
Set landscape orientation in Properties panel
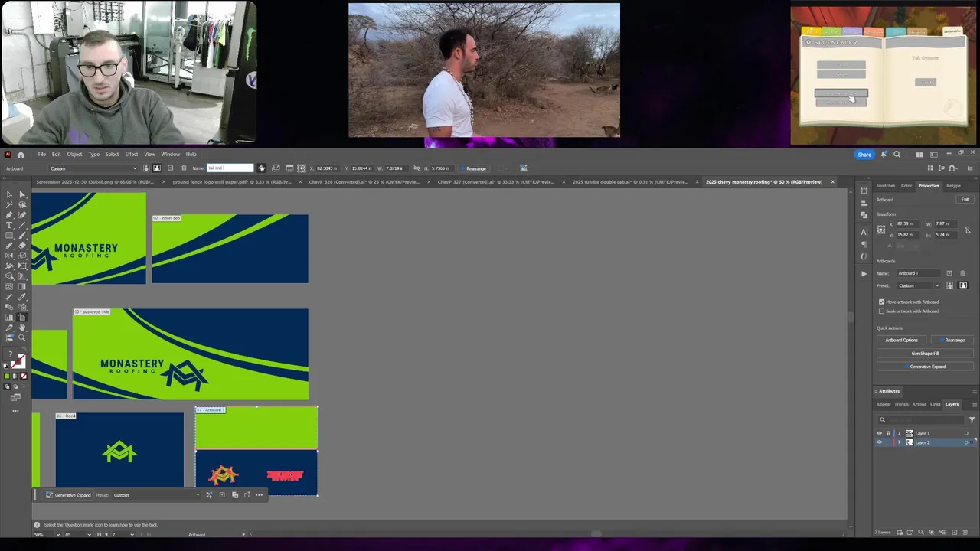pos(963,285)
